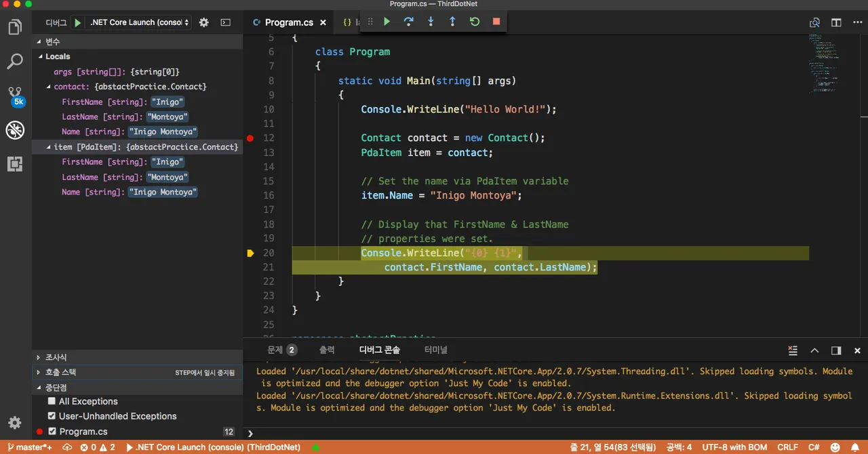This screenshot has width=868, height=454.
Task: Open the feedback smiley in status bar
Action: click(835, 447)
